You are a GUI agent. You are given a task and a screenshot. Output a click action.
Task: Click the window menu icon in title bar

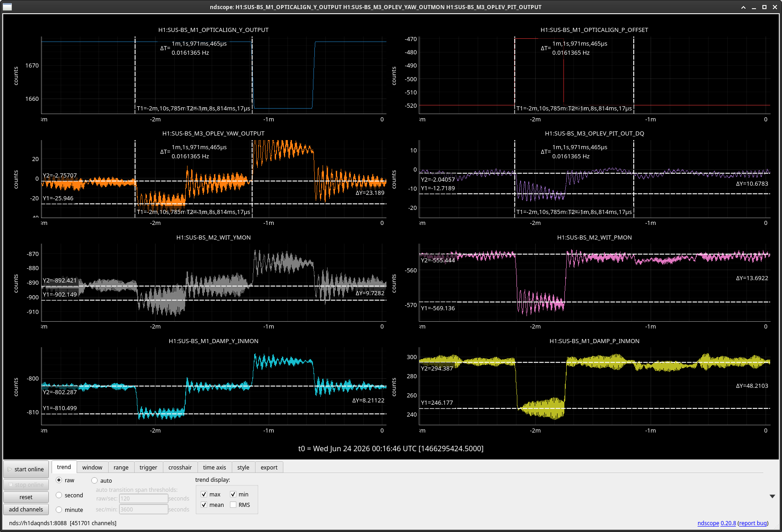[7, 7]
